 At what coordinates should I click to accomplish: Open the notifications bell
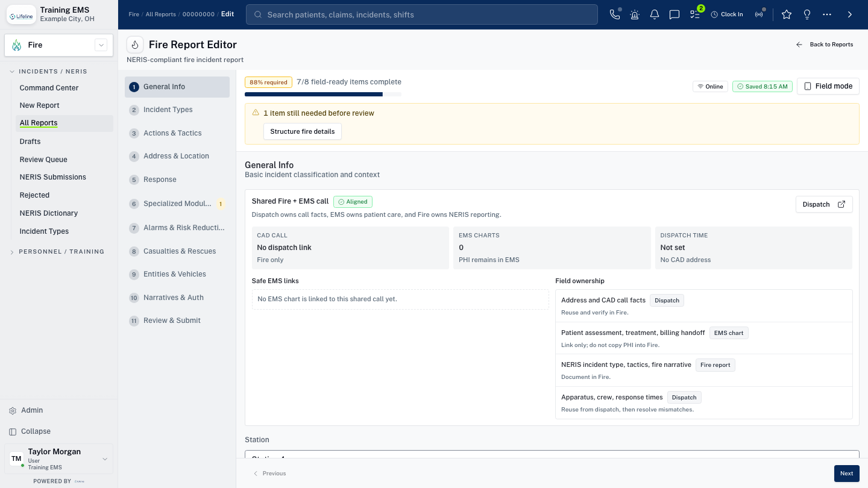[x=655, y=14]
